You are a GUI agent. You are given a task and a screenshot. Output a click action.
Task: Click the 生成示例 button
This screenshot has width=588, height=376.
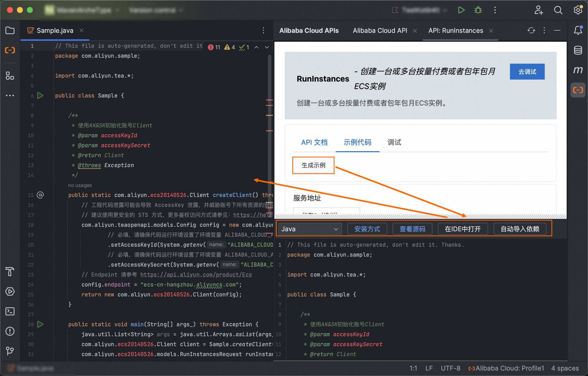[313, 165]
